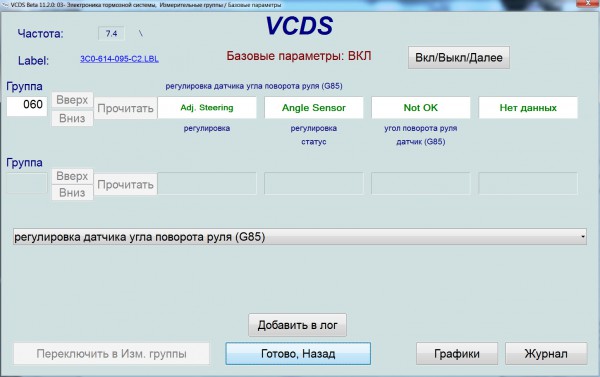The height and width of the screenshot is (377, 600).
Task: Click Добавить в лог button
Action: [297, 325]
